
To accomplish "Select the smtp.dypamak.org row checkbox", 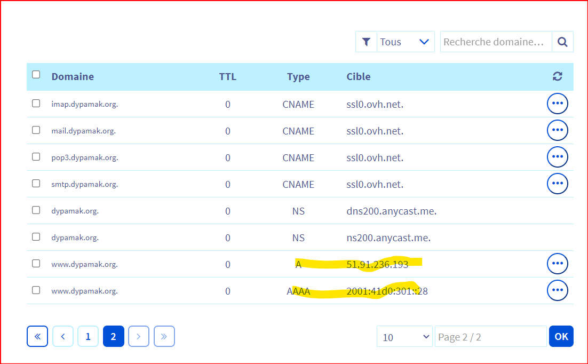I will click(x=36, y=183).
